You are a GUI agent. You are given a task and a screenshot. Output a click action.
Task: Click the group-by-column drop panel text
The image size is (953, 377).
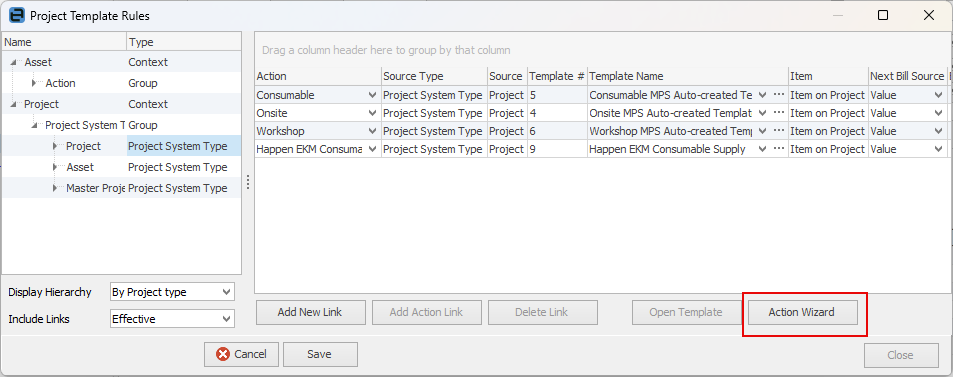(x=387, y=50)
